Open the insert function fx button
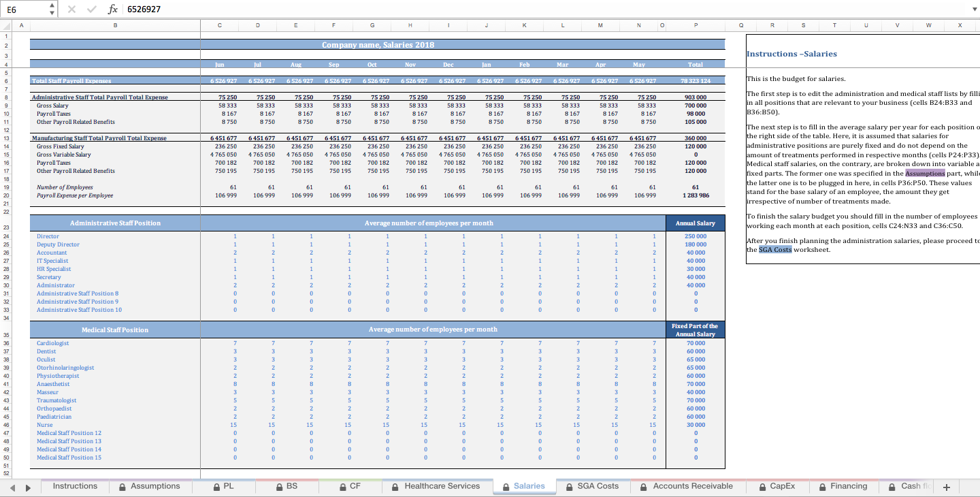The image size is (980, 497). (x=113, y=10)
